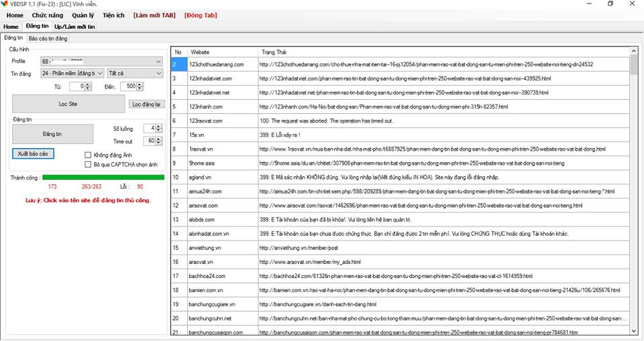Click the large Đăng tin button
644x341 pixels.
(52, 134)
